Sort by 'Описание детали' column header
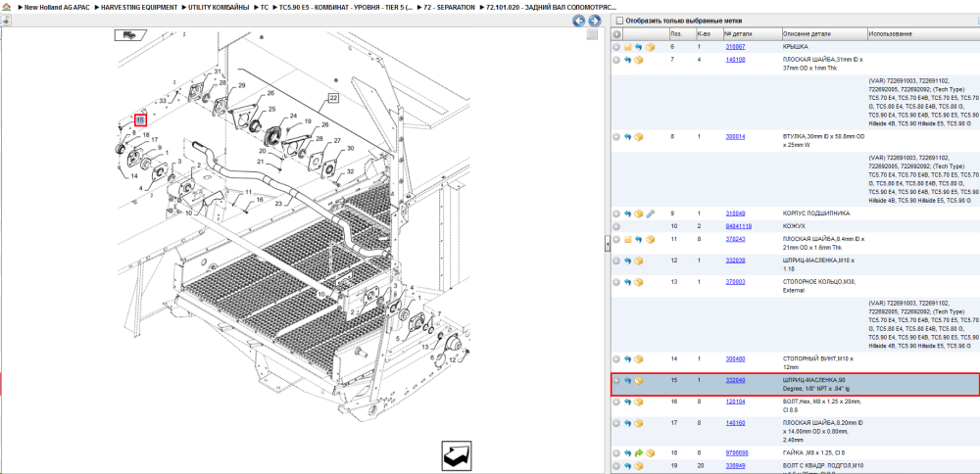This screenshot has height=474, width=980. pos(824,33)
